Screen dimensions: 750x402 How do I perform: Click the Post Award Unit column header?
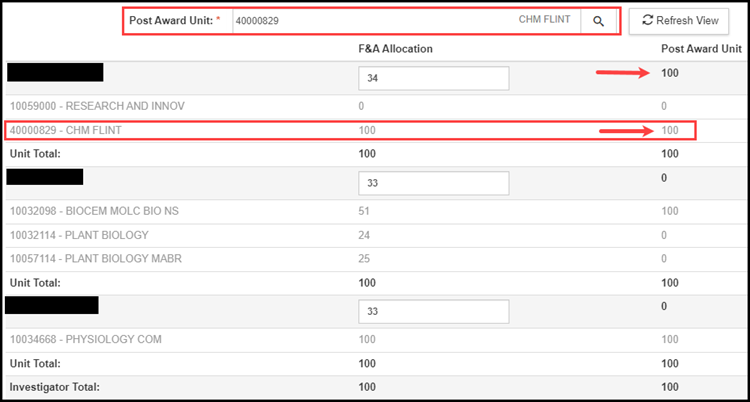(x=700, y=49)
